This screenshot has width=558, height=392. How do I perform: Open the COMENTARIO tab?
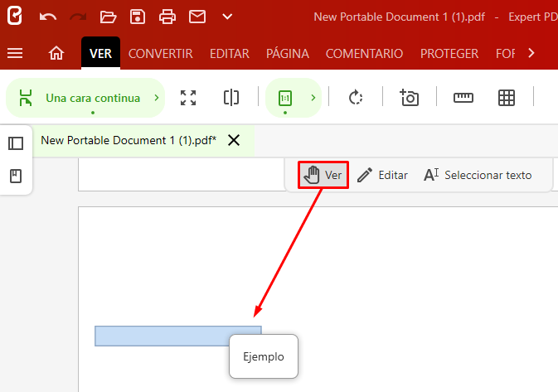pyautogui.click(x=365, y=53)
